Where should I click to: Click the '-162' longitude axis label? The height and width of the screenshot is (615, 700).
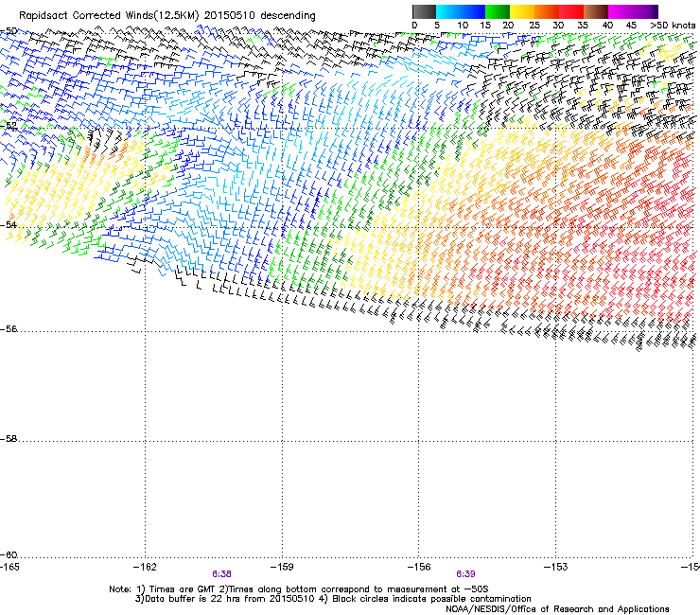point(145,567)
